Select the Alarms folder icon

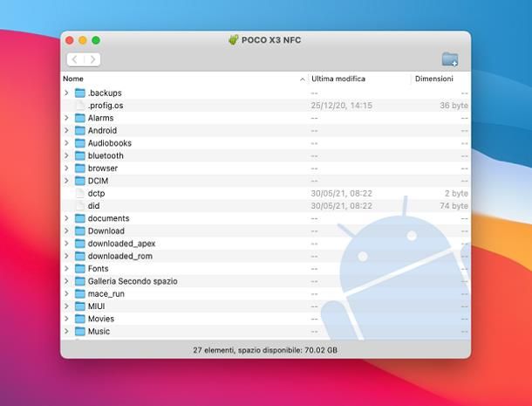(79, 118)
